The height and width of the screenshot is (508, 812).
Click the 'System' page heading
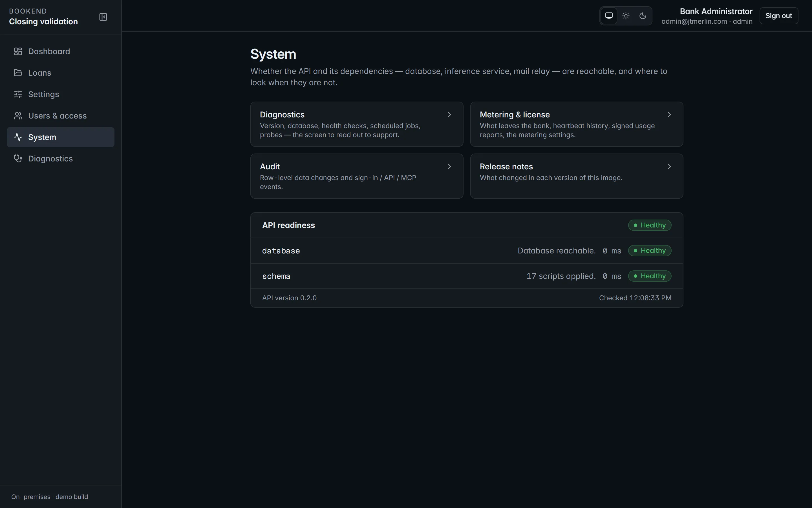pyautogui.click(x=273, y=54)
